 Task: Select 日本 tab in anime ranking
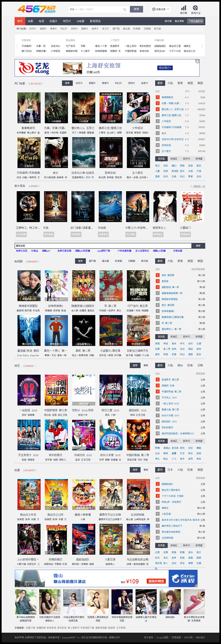click(x=170, y=469)
